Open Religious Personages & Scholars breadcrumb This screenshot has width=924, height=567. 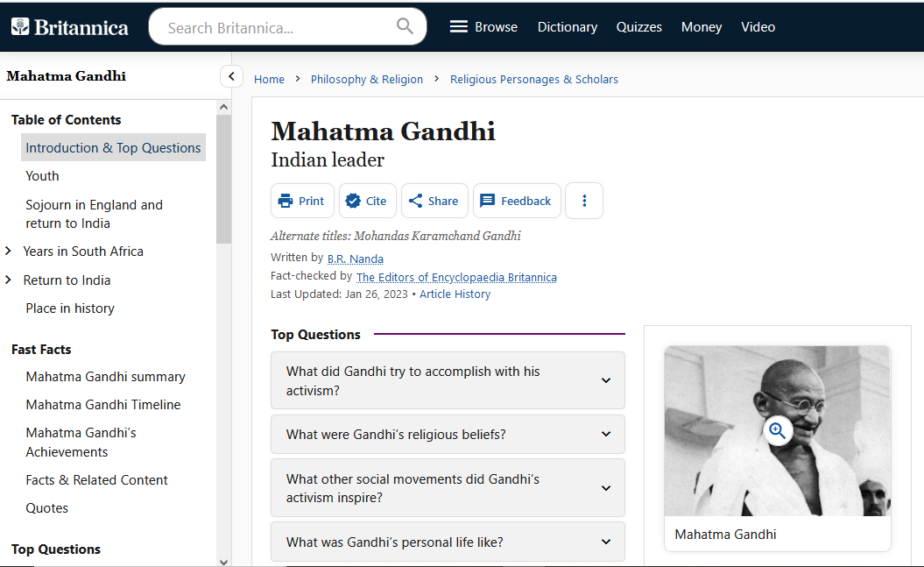(534, 79)
